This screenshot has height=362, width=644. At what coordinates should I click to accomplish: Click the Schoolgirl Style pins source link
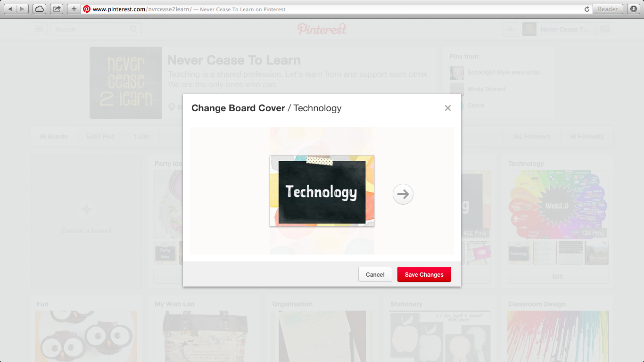pyautogui.click(x=506, y=73)
